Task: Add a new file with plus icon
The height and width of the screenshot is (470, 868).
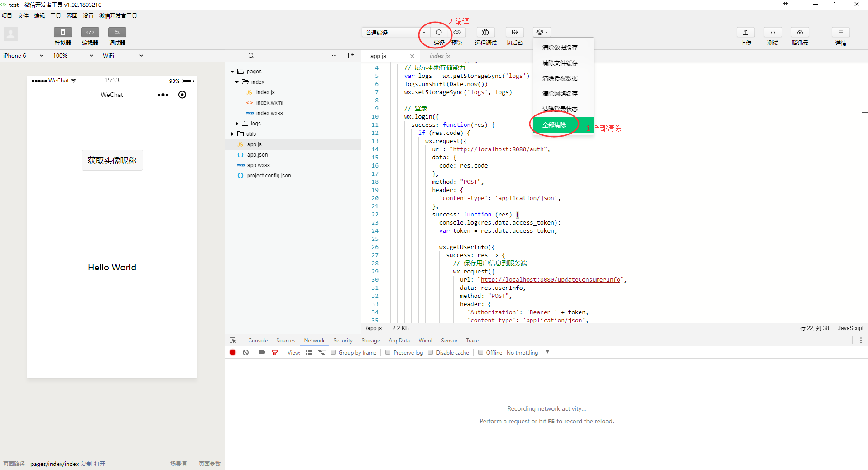Action: 235,56
